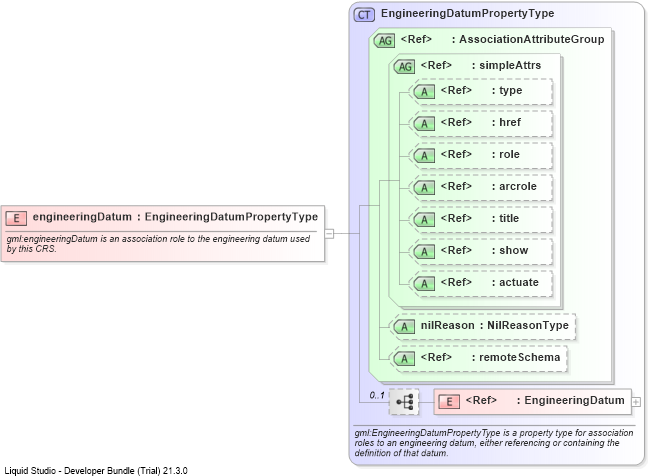Click the A icon of role attribute
648x476 pixels.
(x=424, y=156)
